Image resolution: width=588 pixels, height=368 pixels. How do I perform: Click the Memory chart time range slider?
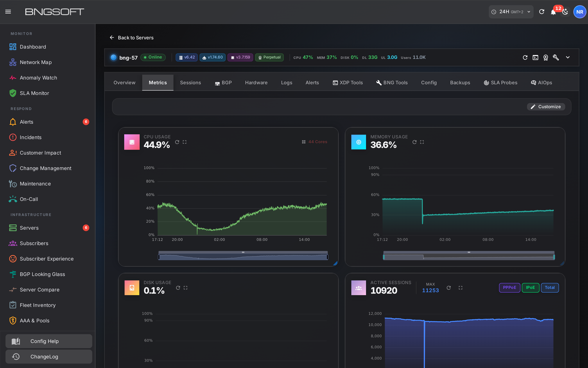pos(469,256)
